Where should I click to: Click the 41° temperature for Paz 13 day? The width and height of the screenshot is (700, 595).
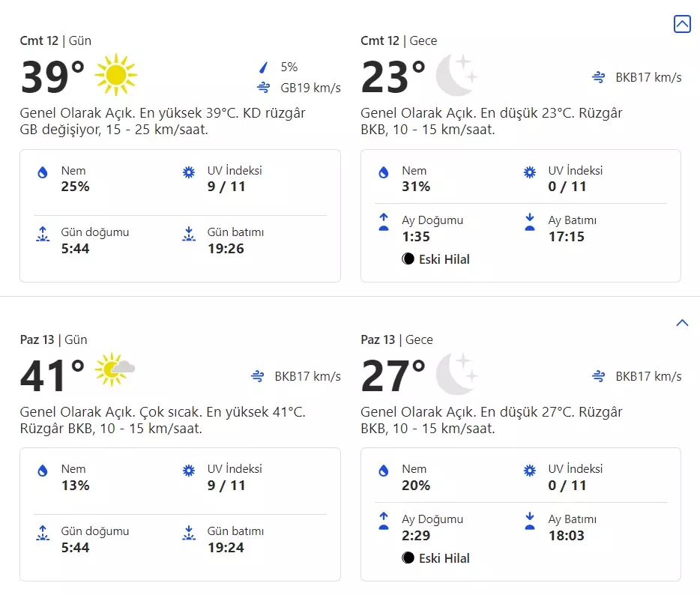click(x=52, y=376)
